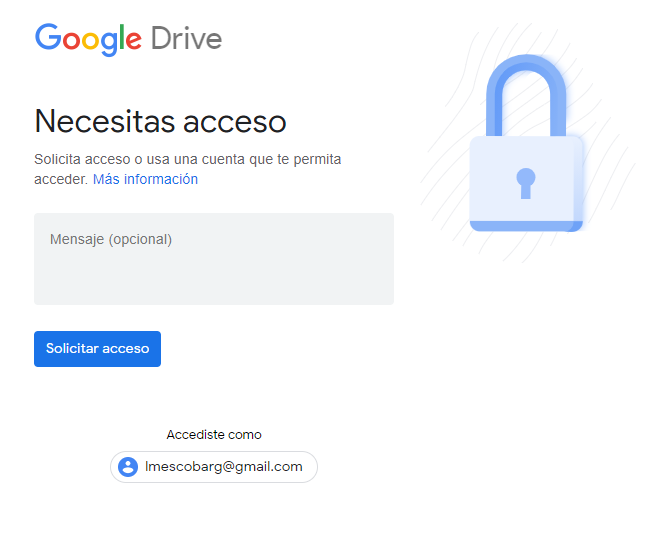Click the empty lower area of message box
Image resolution: width=661 pixels, height=539 pixels.
tap(214, 280)
